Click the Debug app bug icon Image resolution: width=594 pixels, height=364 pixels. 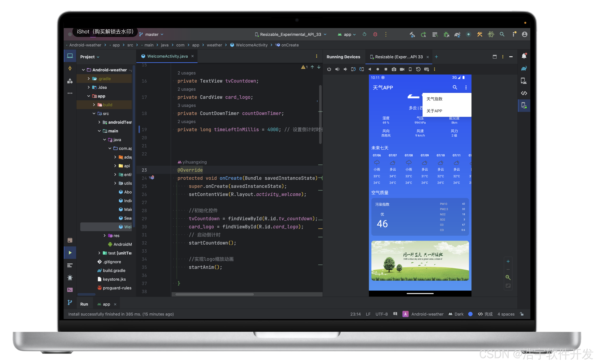(375, 34)
